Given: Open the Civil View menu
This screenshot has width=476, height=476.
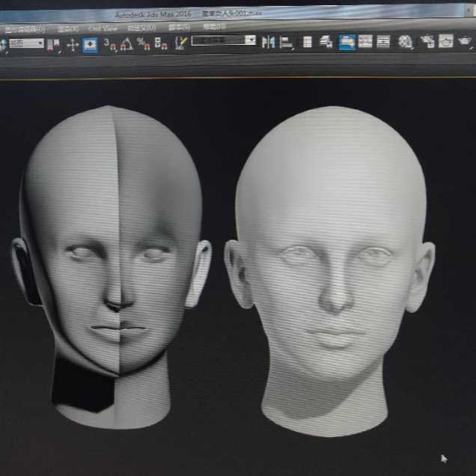Looking at the screenshot, I should 103,28.
